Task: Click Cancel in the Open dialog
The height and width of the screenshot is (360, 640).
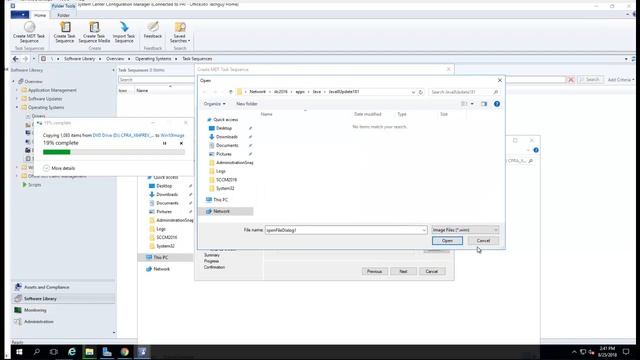Action: click(483, 241)
